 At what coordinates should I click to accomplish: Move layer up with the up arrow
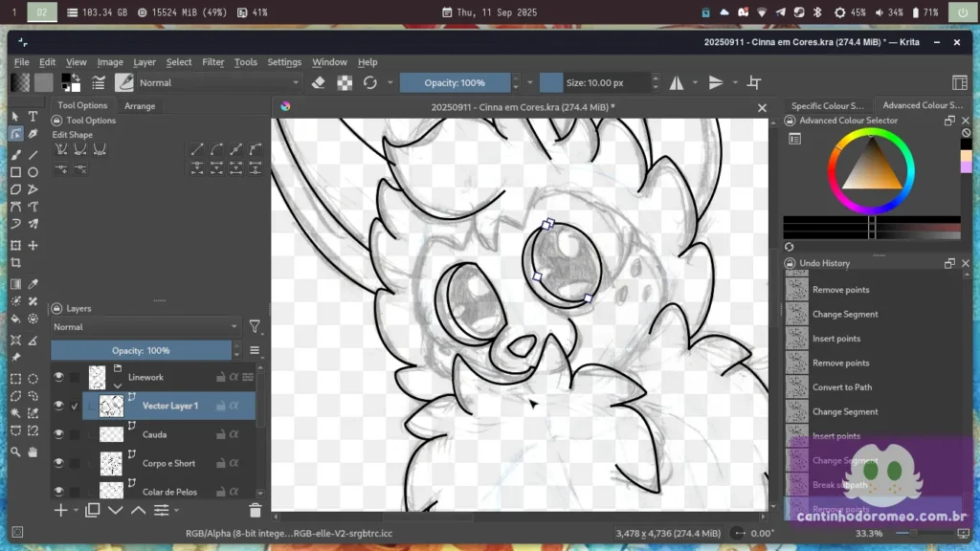pyautogui.click(x=138, y=511)
